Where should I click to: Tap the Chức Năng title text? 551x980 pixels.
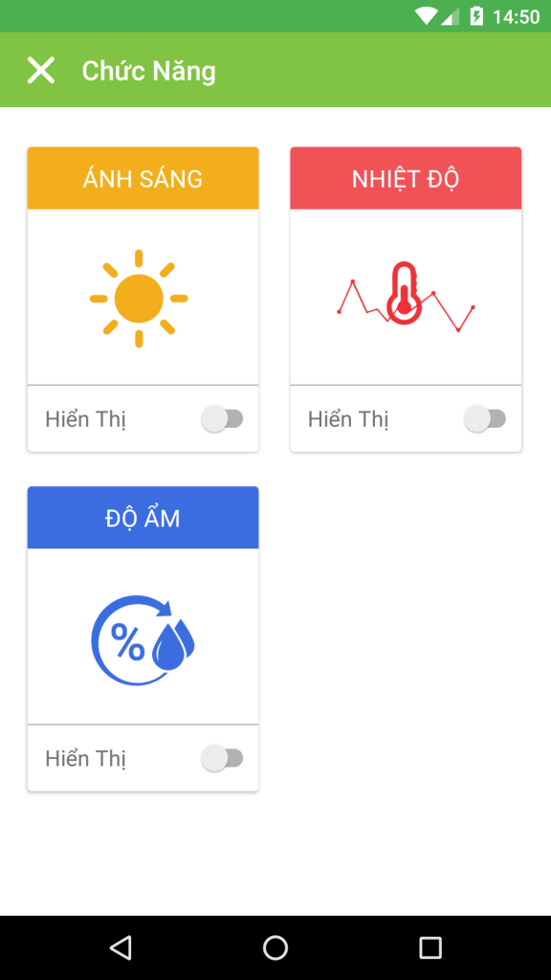(x=148, y=70)
